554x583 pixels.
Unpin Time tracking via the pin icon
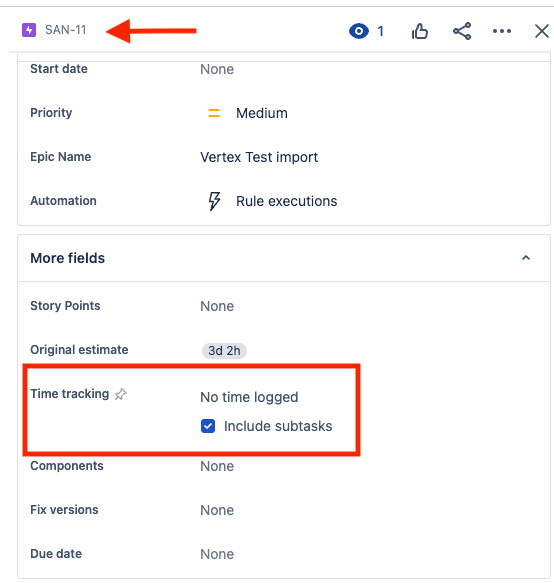[x=120, y=394]
